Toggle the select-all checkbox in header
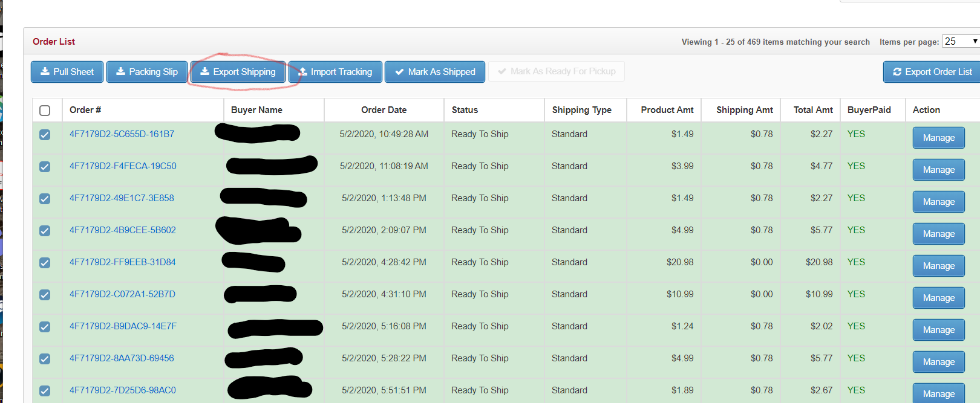Screen dimensions: 980x403 (45, 111)
